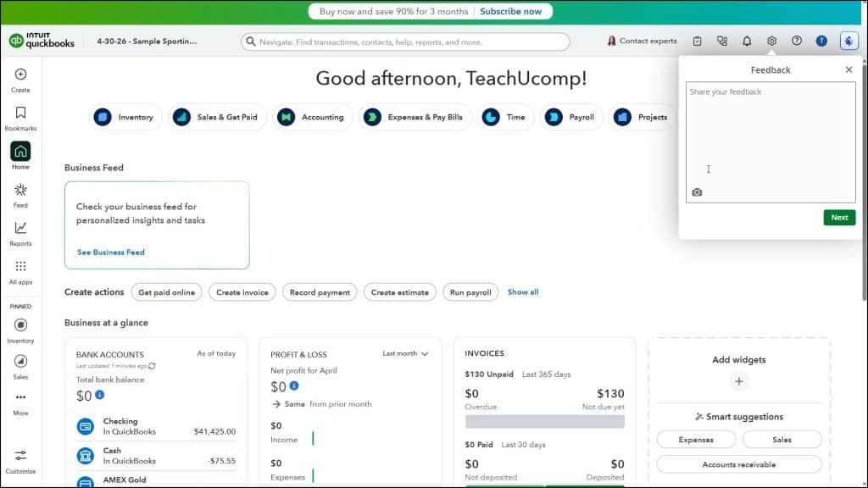The image size is (868, 488).
Task: Select the Expenses & Pay Bills pill
Action: coord(415,117)
